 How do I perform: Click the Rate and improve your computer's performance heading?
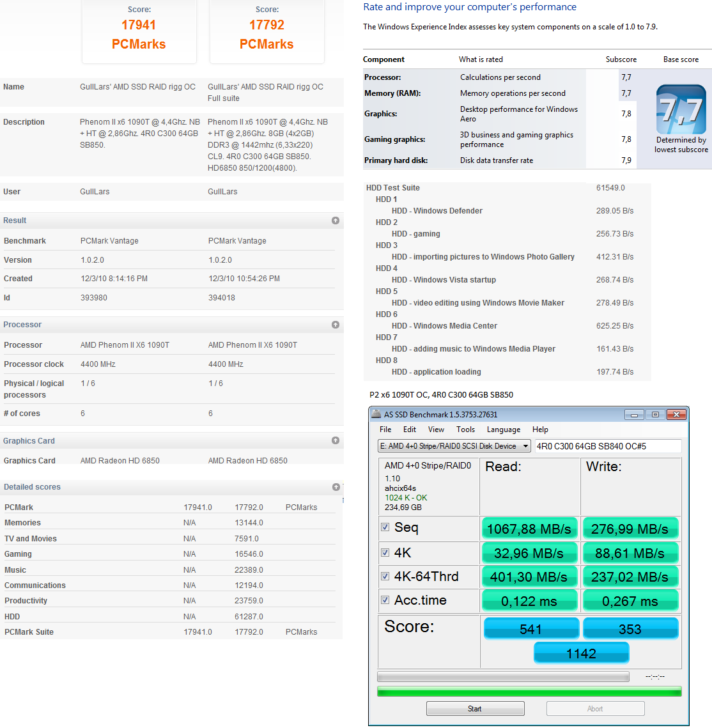(x=470, y=7)
